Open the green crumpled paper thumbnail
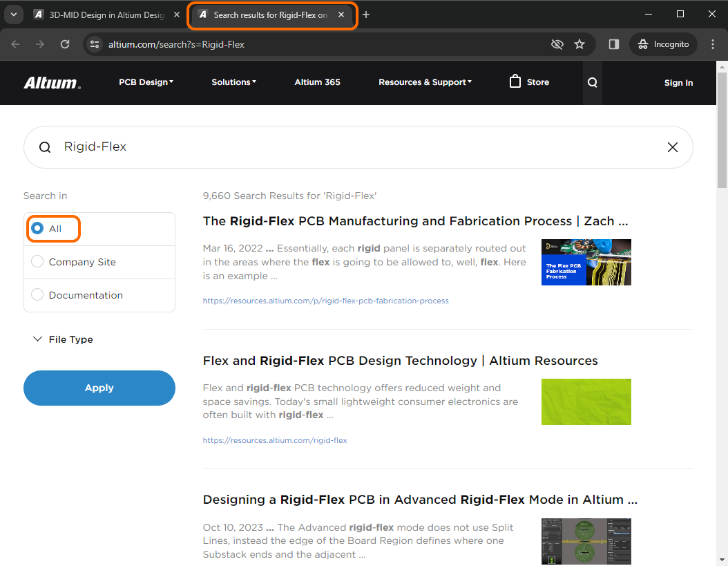This screenshot has width=728, height=566. pos(586,402)
